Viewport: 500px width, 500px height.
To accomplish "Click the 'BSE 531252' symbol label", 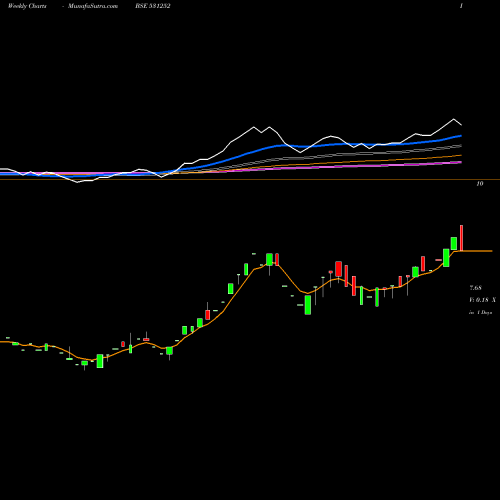I will pos(153,6).
